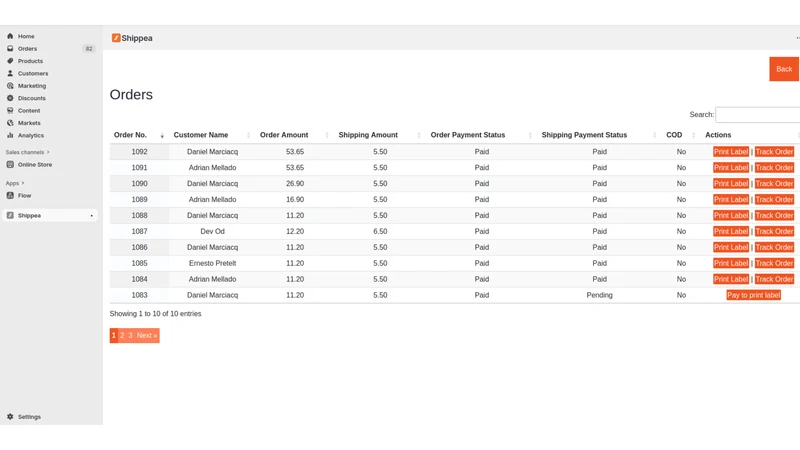Click the Home icon in sidebar
This screenshot has width=800, height=450.
(x=10, y=36)
